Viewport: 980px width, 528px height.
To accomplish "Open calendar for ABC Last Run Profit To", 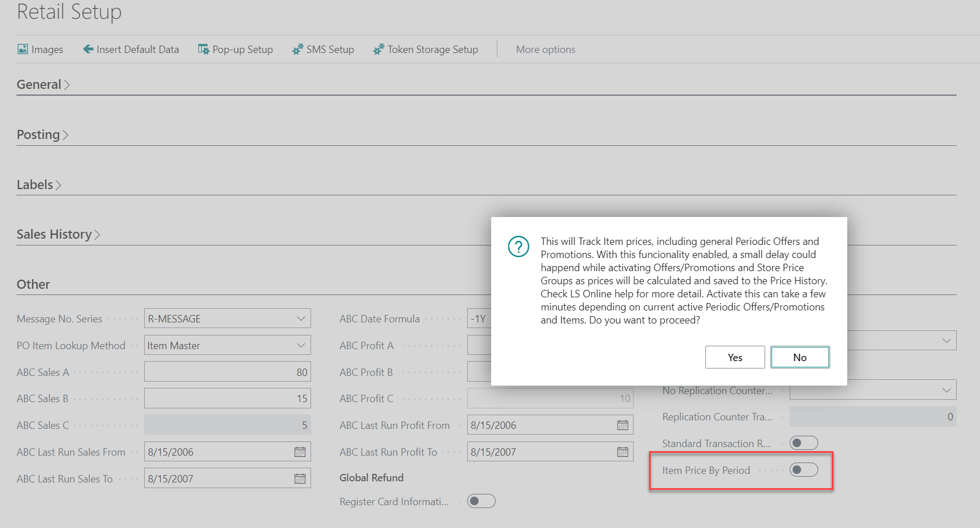I will [x=623, y=452].
